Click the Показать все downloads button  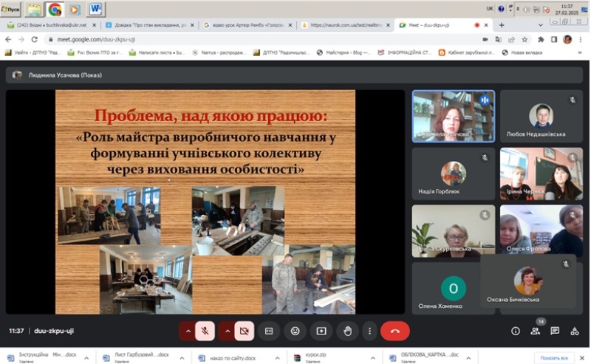pos(554,358)
